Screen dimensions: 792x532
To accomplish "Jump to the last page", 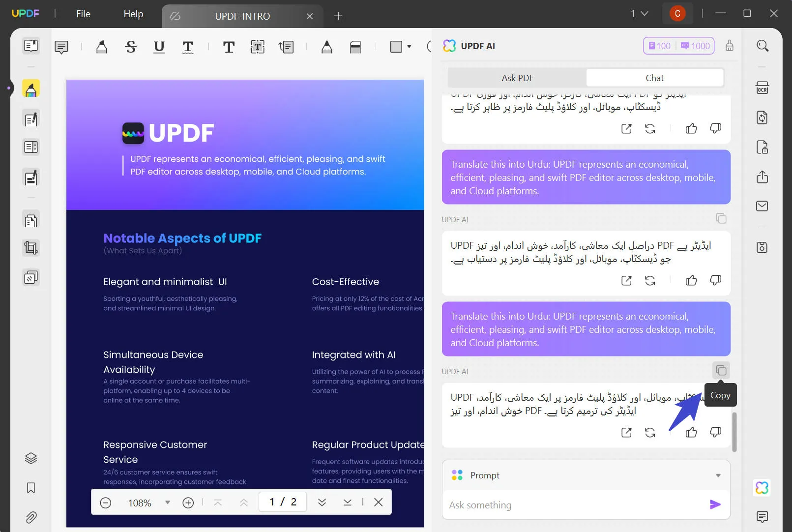I will tap(348, 502).
